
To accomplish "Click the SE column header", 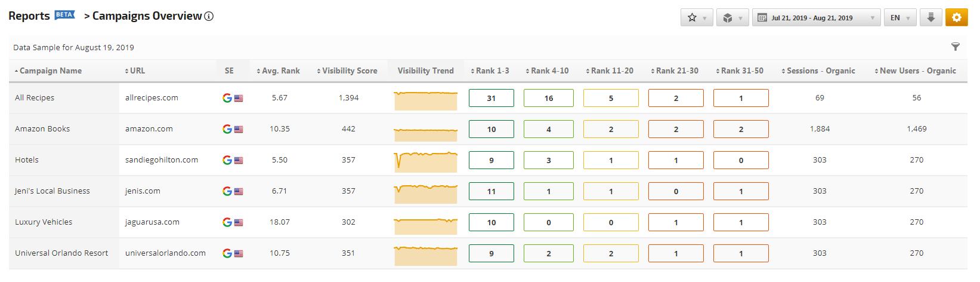I will (229, 70).
